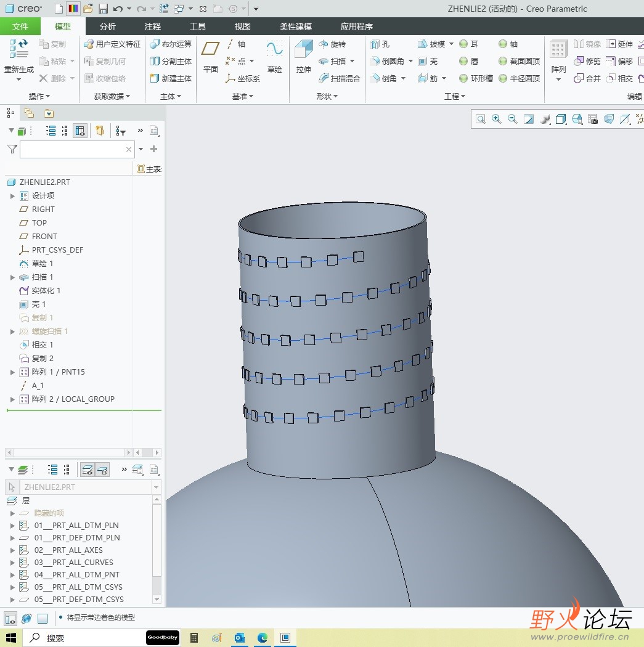Open the Outlook taskbar icon
644x647 pixels.
[x=240, y=638]
